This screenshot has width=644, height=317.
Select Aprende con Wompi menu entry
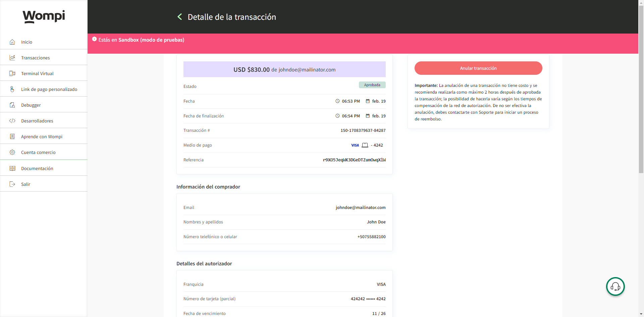pyautogui.click(x=41, y=137)
